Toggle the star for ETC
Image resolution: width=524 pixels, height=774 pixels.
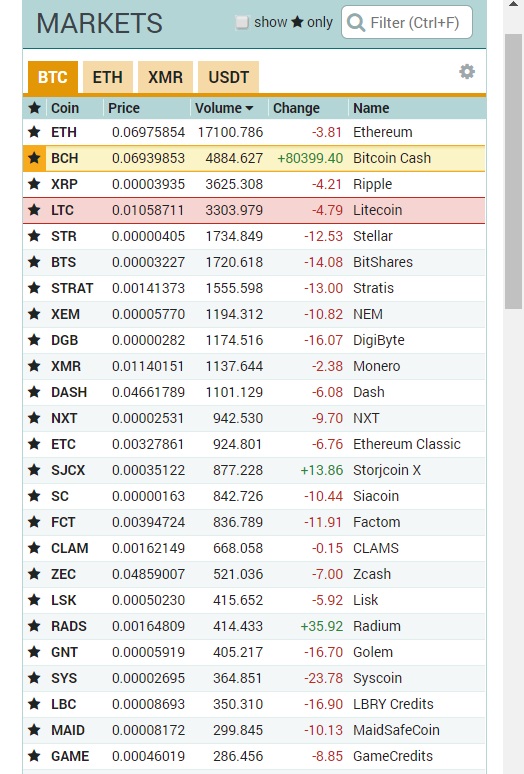tap(34, 444)
